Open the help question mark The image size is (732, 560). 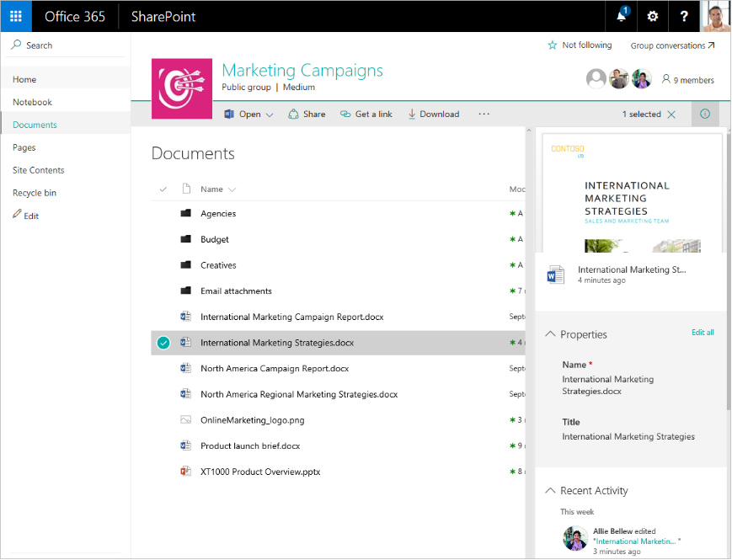[684, 16]
